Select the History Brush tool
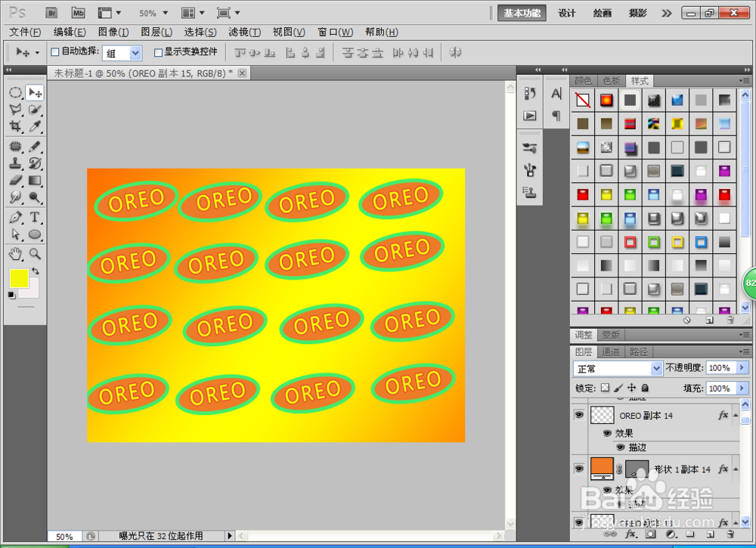This screenshot has width=756, height=548. point(35,163)
